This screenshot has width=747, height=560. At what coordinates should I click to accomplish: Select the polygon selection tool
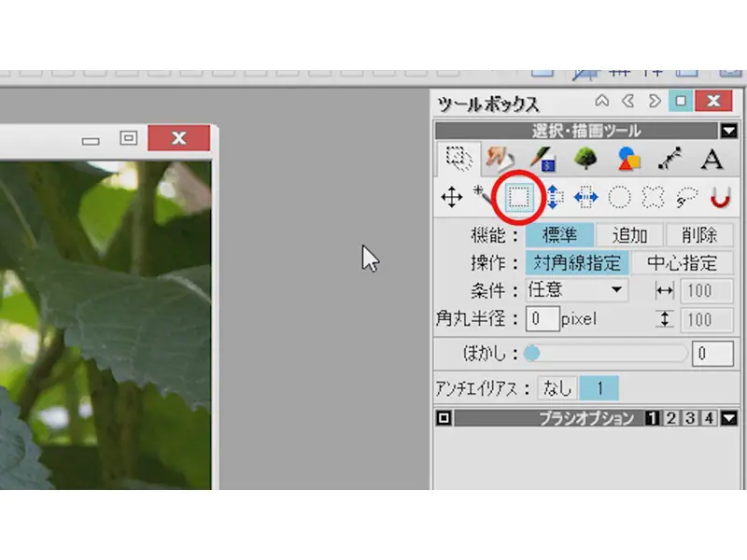click(655, 197)
